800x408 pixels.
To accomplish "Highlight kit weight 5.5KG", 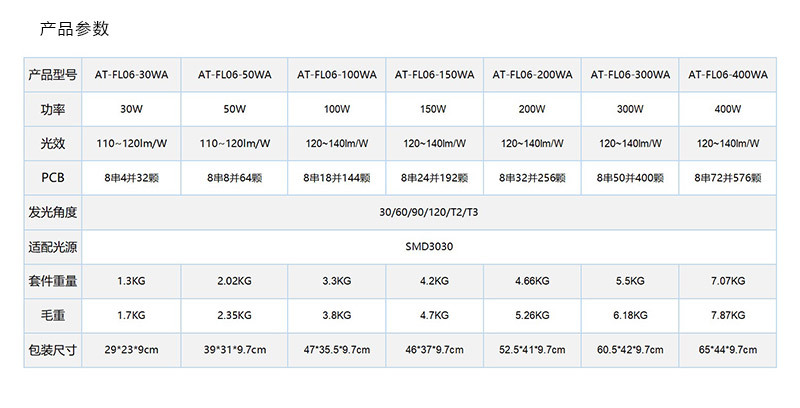I will (x=630, y=281).
